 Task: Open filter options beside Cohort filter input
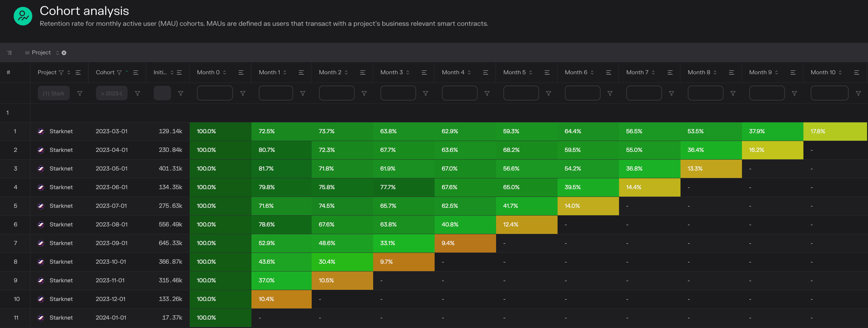click(x=138, y=93)
